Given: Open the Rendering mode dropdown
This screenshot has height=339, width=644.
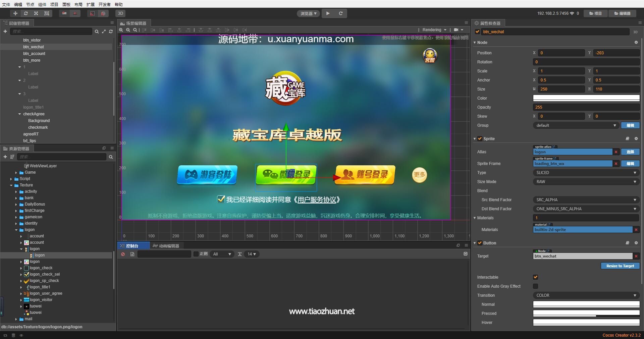Looking at the screenshot, I should click(434, 30).
